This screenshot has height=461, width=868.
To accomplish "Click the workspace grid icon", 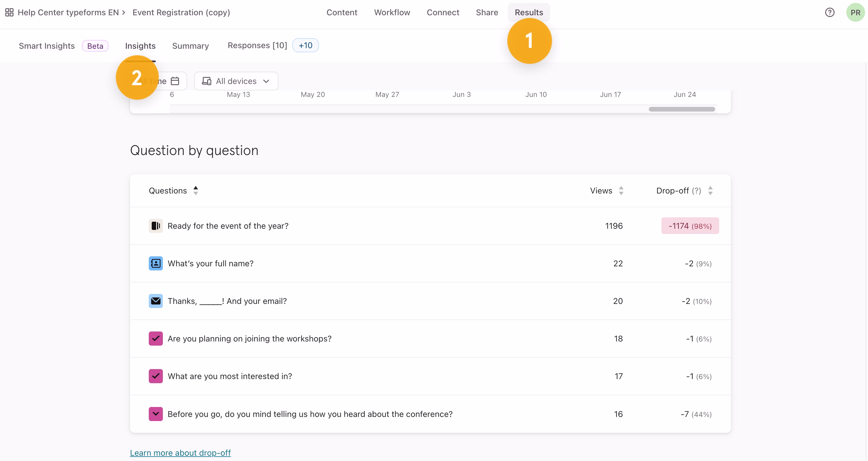I will click(x=9, y=12).
